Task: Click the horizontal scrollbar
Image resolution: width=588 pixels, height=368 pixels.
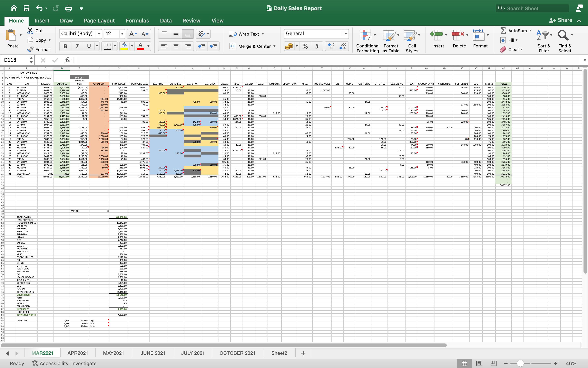Action: pos(224,345)
